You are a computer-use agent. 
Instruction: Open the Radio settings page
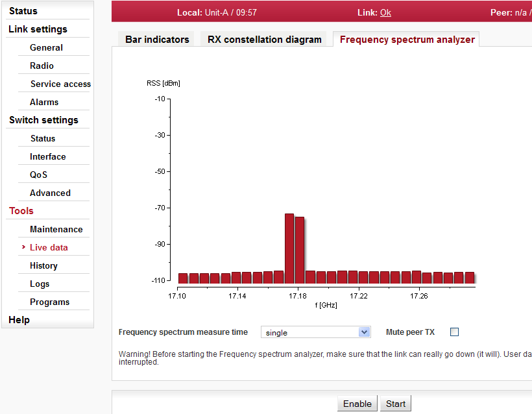point(42,66)
